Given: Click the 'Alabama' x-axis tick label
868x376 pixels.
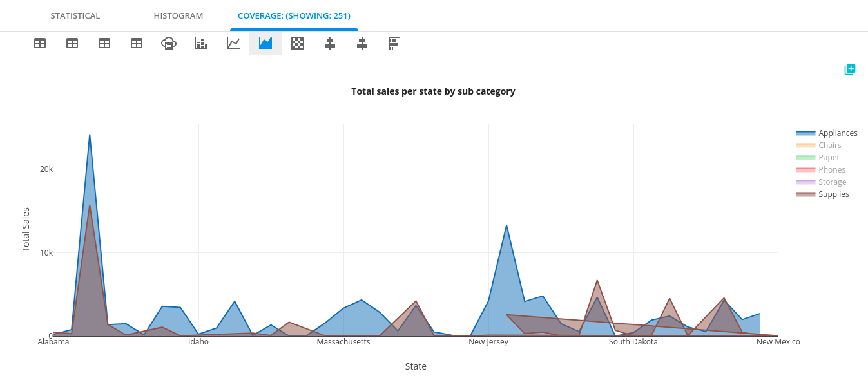Looking at the screenshot, I should [53, 342].
